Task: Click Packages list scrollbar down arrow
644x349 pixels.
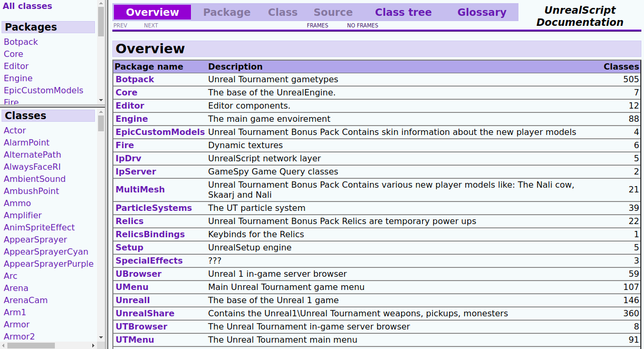Action: pyautogui.click(x=101, y=100)
